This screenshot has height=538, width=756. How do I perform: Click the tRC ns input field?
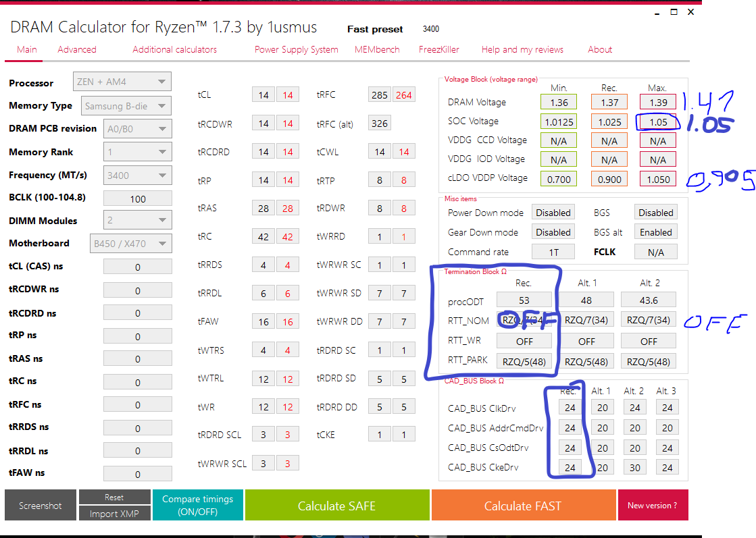pyautogui.click(x=137, y=382)
